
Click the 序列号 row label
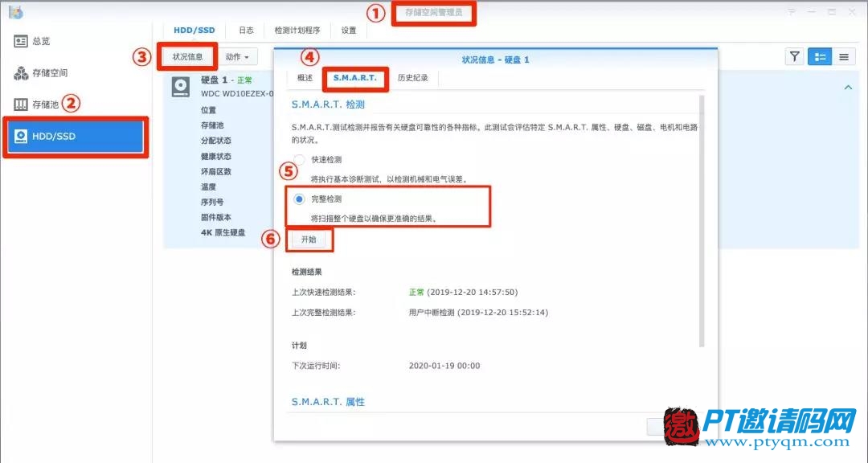[212, 202]
